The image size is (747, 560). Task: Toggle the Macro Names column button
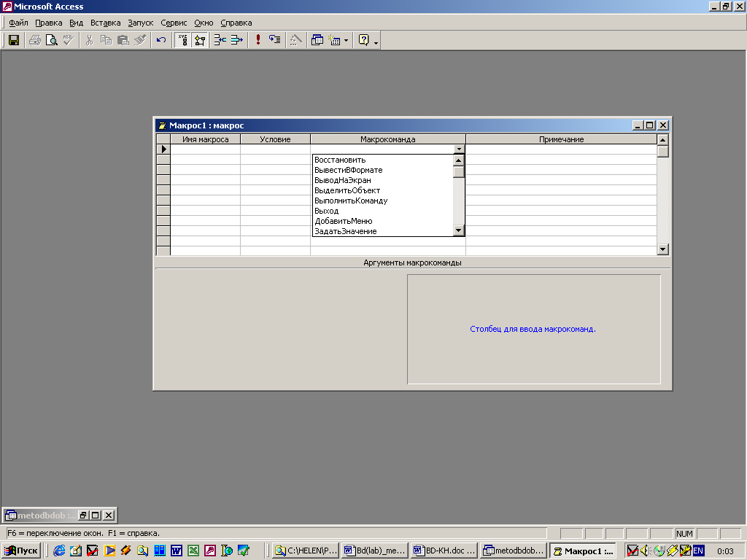182,40
